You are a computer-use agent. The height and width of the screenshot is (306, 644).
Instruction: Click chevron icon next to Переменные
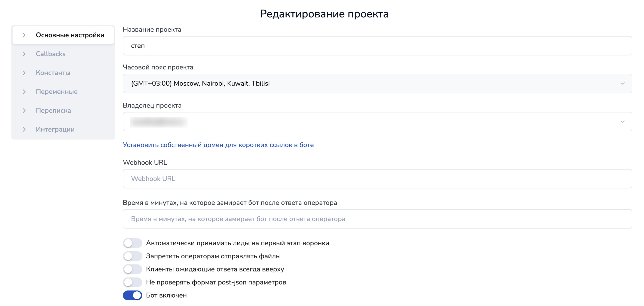point(24,92)
